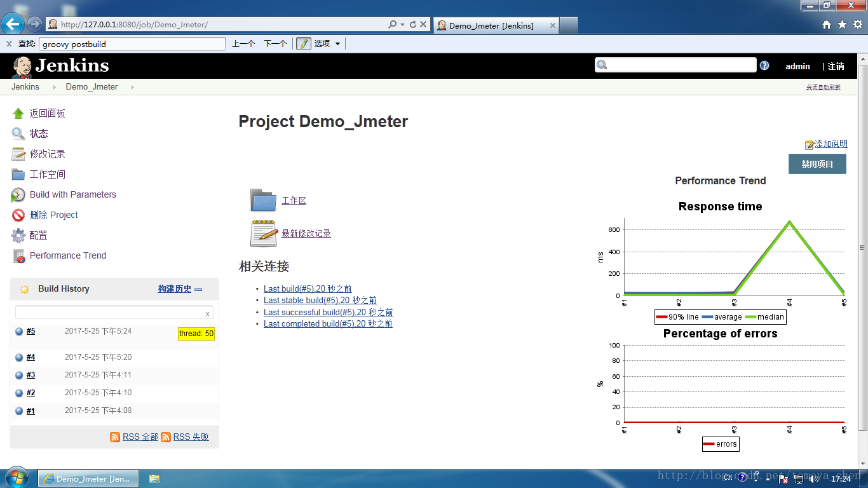
Task: Click the browser back arrow button
Action: click(x=13, y=25)
